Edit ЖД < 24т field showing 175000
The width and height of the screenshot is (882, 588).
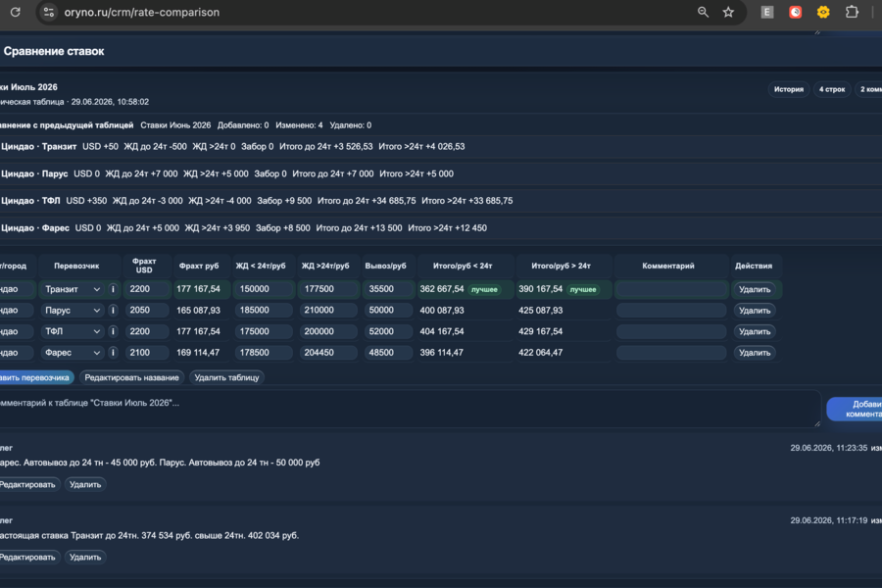tap(264, 331)
